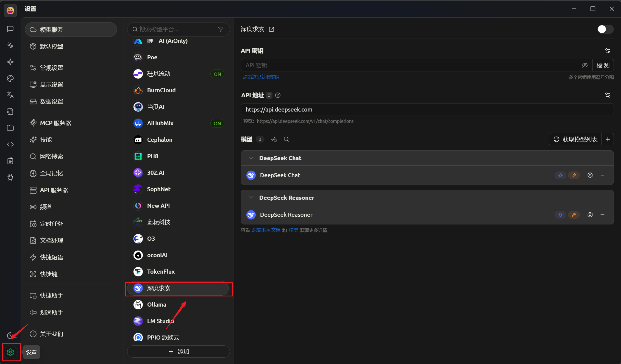
Task: Click tool-use wrench badge on DeepSeek Chat
Action: click(574, 175)
